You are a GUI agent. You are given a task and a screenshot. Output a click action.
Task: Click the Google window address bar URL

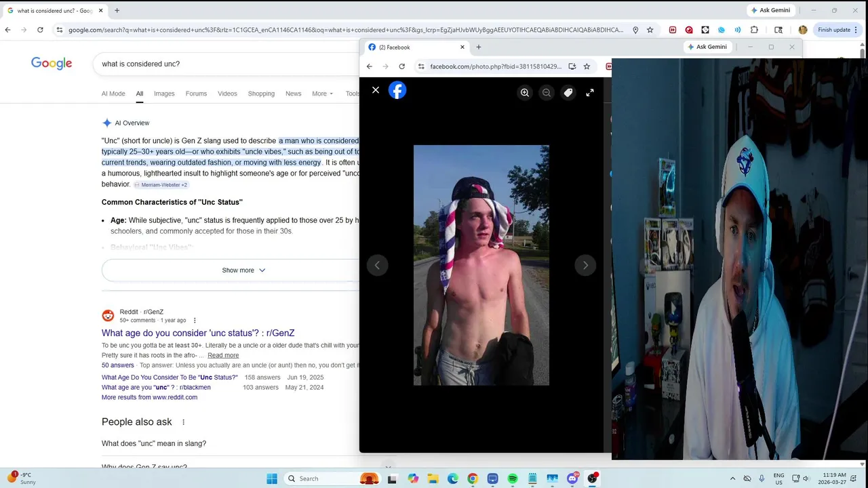point(346,30)
